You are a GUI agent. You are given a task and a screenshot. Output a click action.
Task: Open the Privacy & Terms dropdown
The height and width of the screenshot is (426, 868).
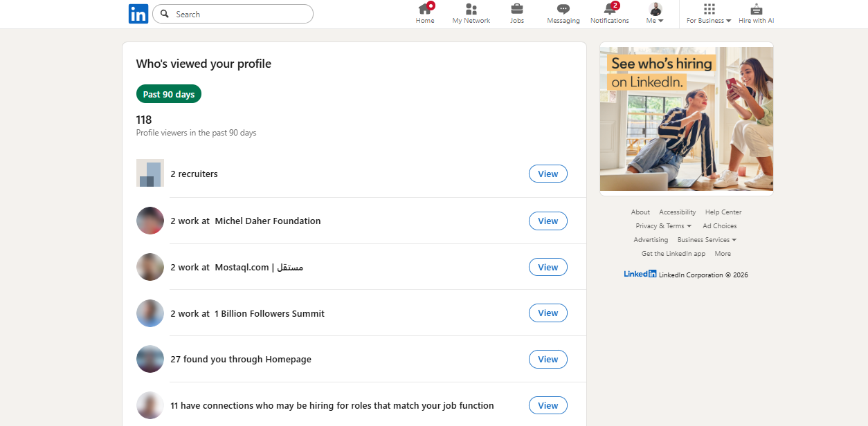(662, 225)
